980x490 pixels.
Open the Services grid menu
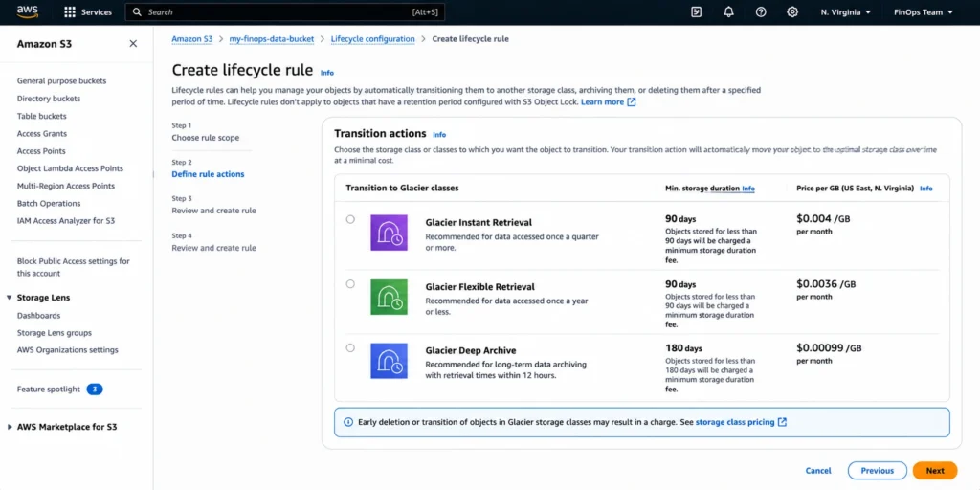(88, 11)
